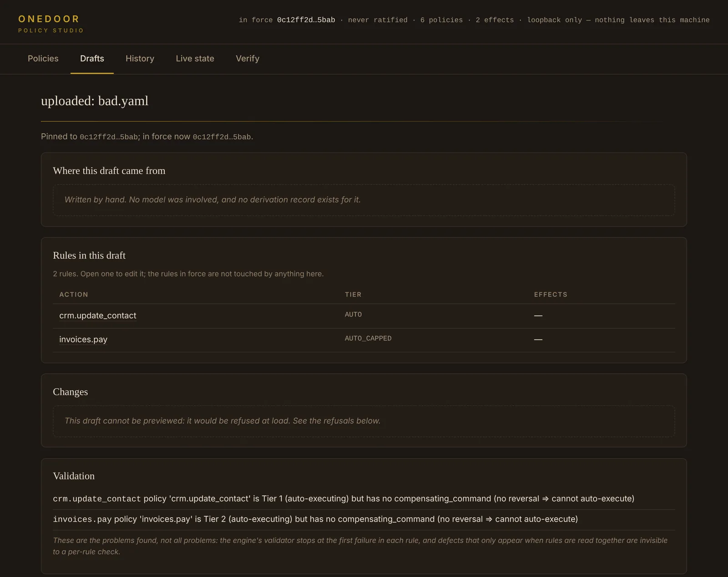Click the AUTO tier cell
This screenshot has height=577, width=728.
[x=353, y=315]
